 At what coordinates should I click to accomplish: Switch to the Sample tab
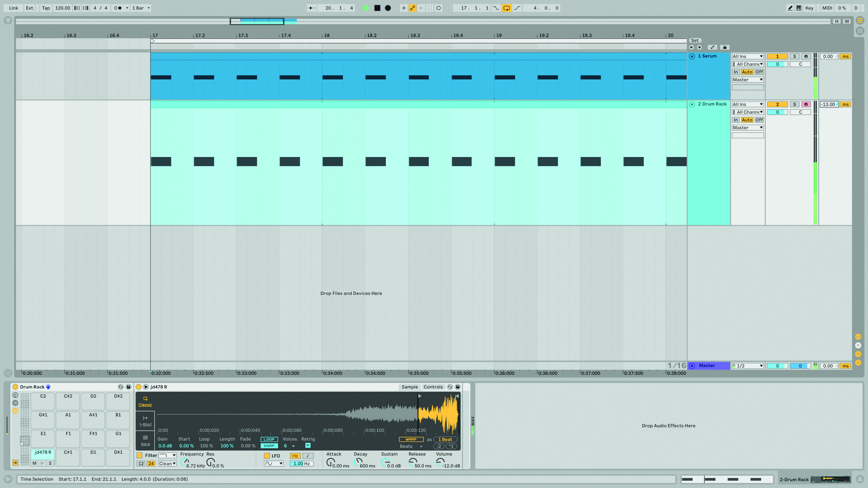pos(409,387)
